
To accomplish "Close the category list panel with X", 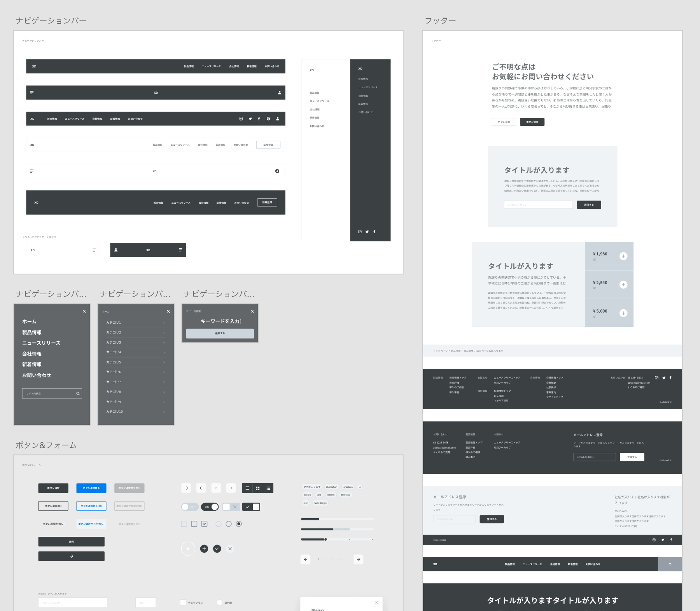I will pos(168,311).
